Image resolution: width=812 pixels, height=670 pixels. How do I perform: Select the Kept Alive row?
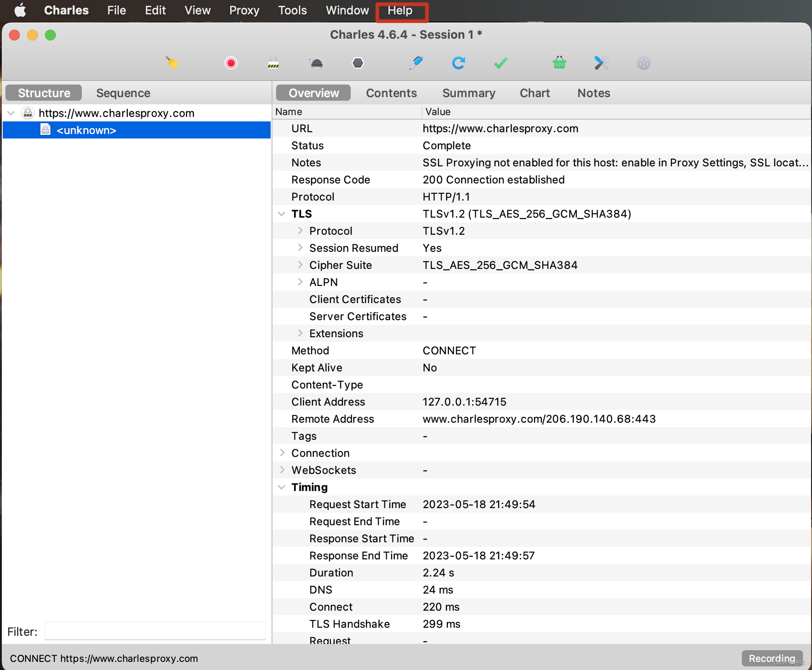[542, 367]
